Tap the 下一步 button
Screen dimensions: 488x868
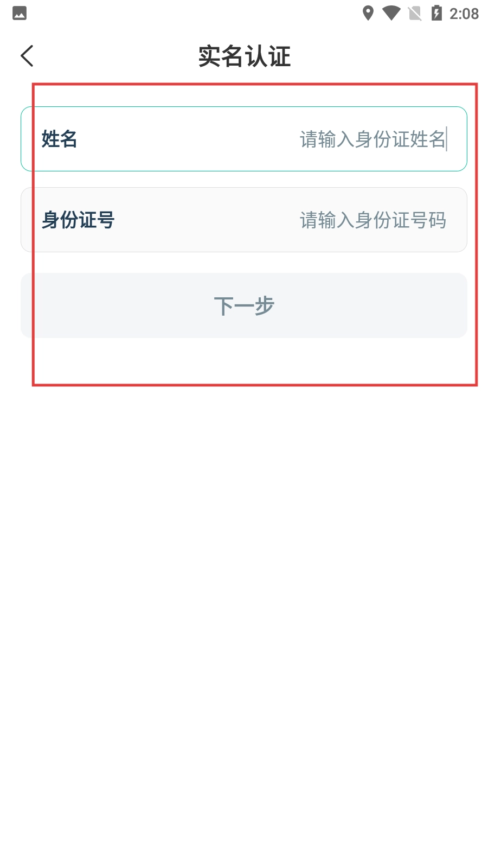coord(244,305)
